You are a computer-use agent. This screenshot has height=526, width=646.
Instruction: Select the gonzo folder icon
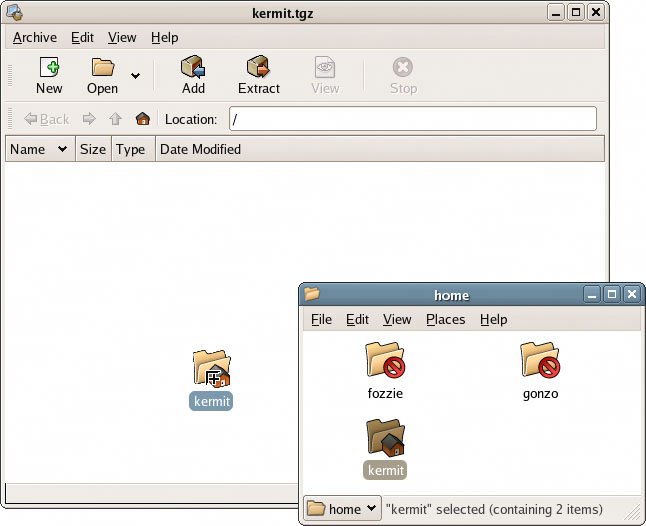[540, 361]
